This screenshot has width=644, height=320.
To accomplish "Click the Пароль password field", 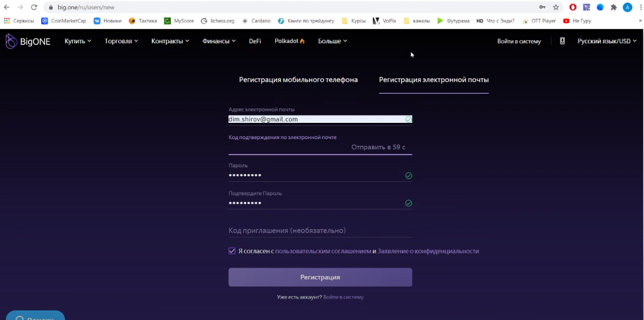I will click(x=320, y=175).
